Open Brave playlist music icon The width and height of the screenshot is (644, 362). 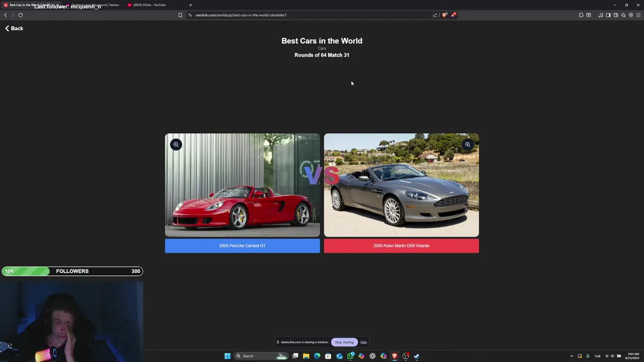601,15
